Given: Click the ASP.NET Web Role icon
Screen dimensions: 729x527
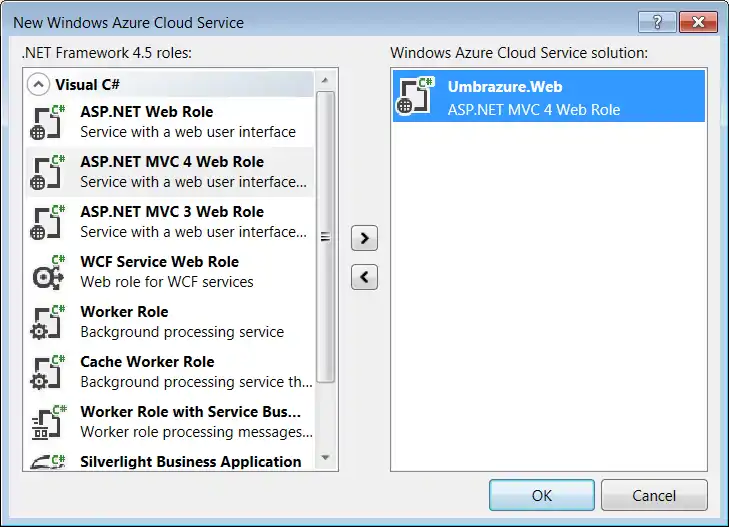Looking at the screenshot, I should [48, 122].
